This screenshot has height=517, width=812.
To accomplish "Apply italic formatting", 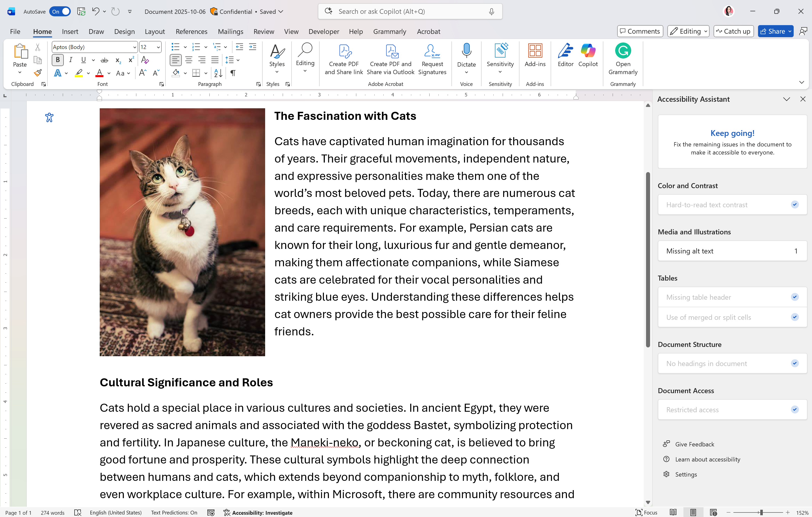I will point(71,60).
